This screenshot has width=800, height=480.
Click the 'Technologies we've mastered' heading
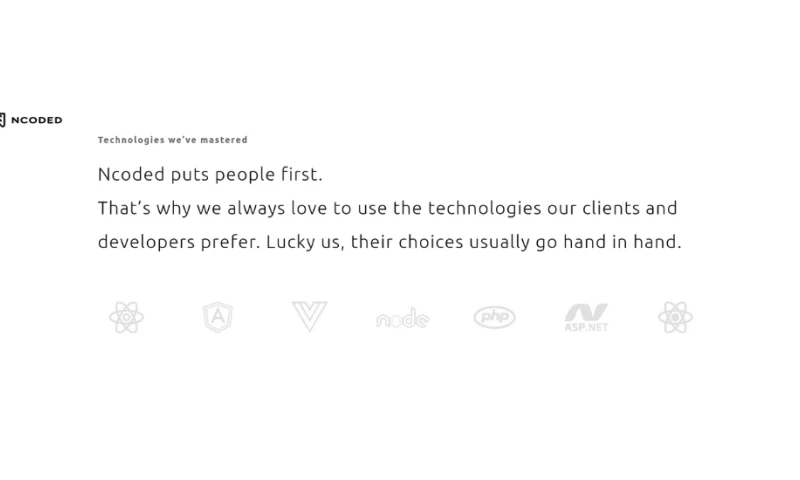[x=172, y=140]
